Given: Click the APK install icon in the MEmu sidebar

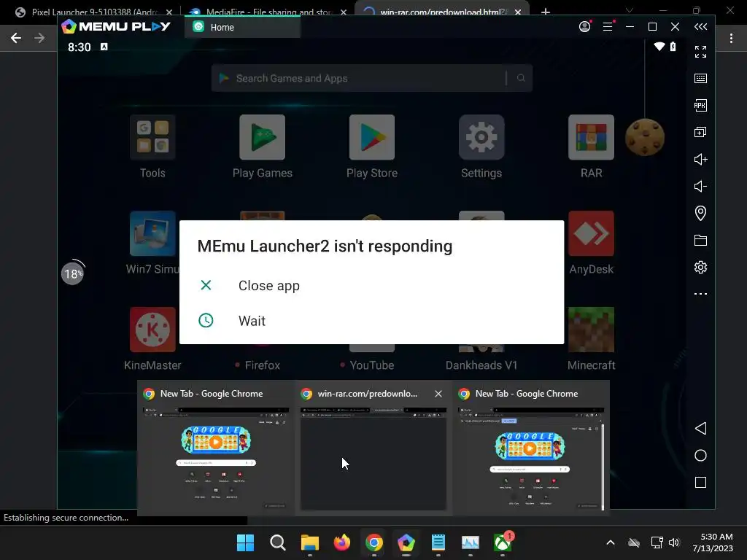Looking at the screenshot, I should [700, 105].
